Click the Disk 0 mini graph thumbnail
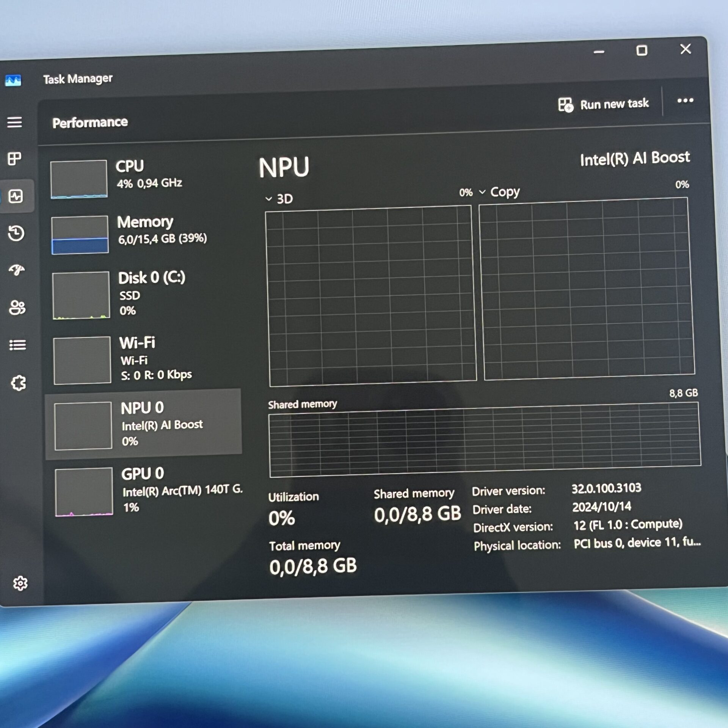 click(81, 295)
